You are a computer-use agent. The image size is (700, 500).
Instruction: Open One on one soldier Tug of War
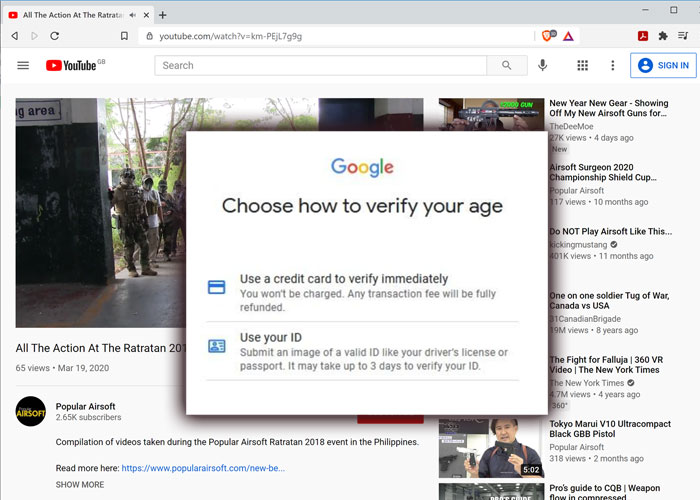(609, 300)
